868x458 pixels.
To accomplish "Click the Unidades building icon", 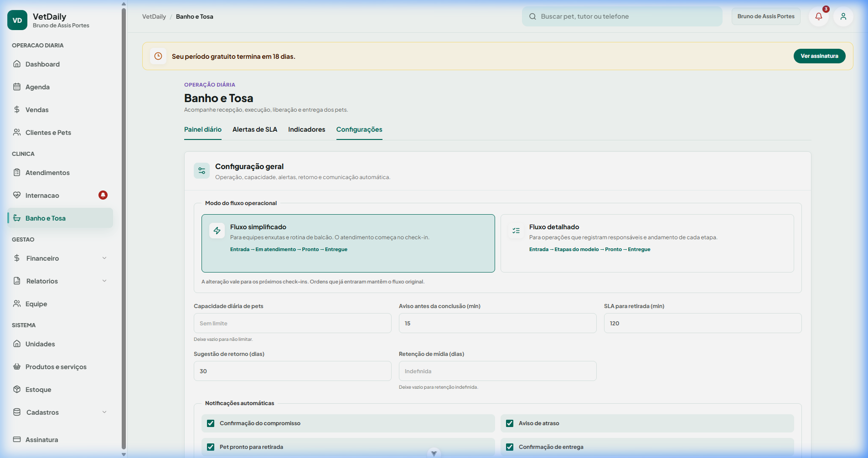I will tap(17, 344).
